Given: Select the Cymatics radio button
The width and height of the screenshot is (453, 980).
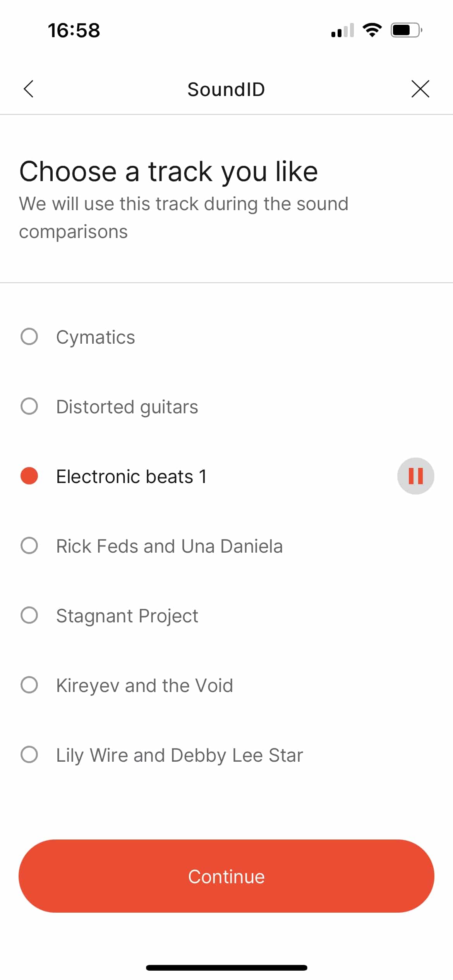Looking at the screenshot, I should 29,337.
